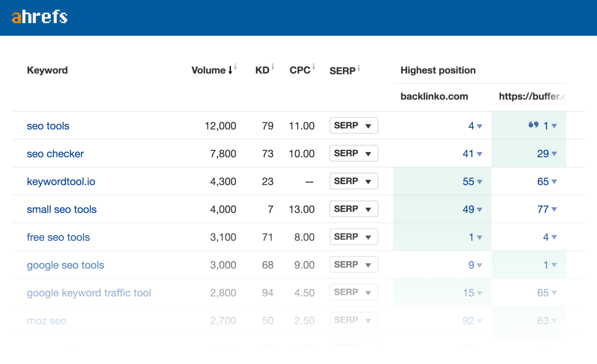Click volume value 4,300
Viewport: 597px width, 364px height.
click(223, 182)
